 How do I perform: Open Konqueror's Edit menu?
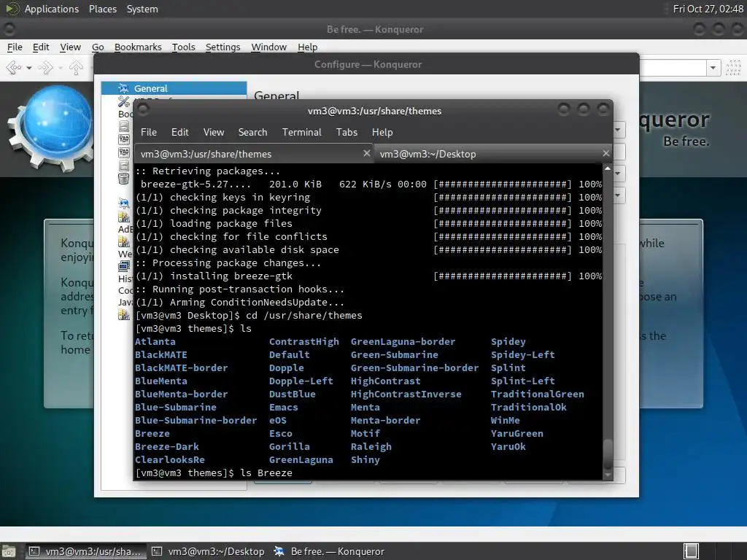click(41, 47)
